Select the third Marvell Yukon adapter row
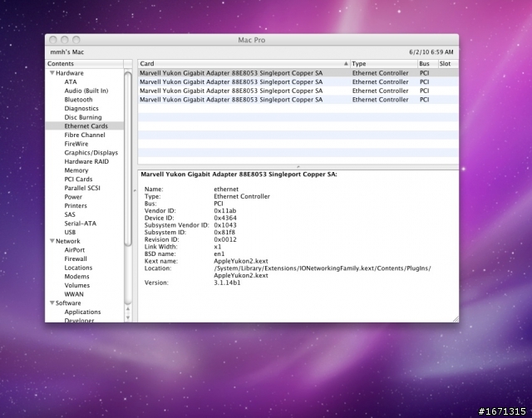 [x=298, y=91]
